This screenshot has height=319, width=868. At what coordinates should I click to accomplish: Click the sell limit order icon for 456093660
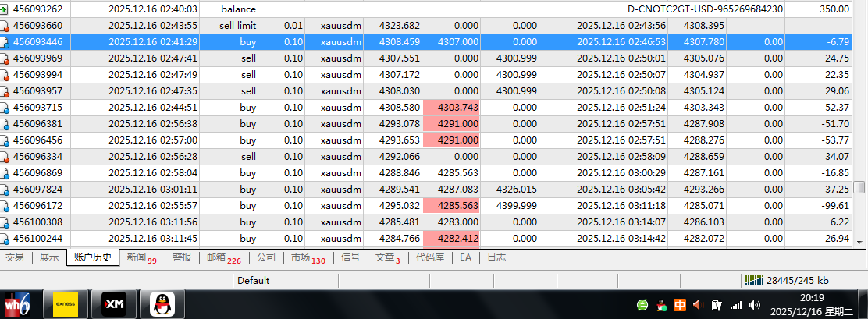pyautogui.click(x=5, y=26)
